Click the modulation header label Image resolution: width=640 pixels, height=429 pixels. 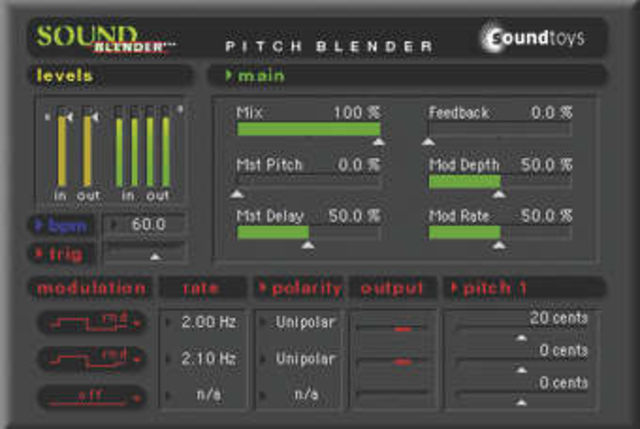pyautogui.click(x=91, y=288)
